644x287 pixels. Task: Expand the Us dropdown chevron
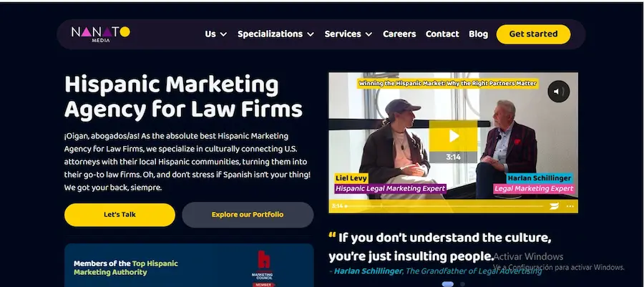pos(223,34)
